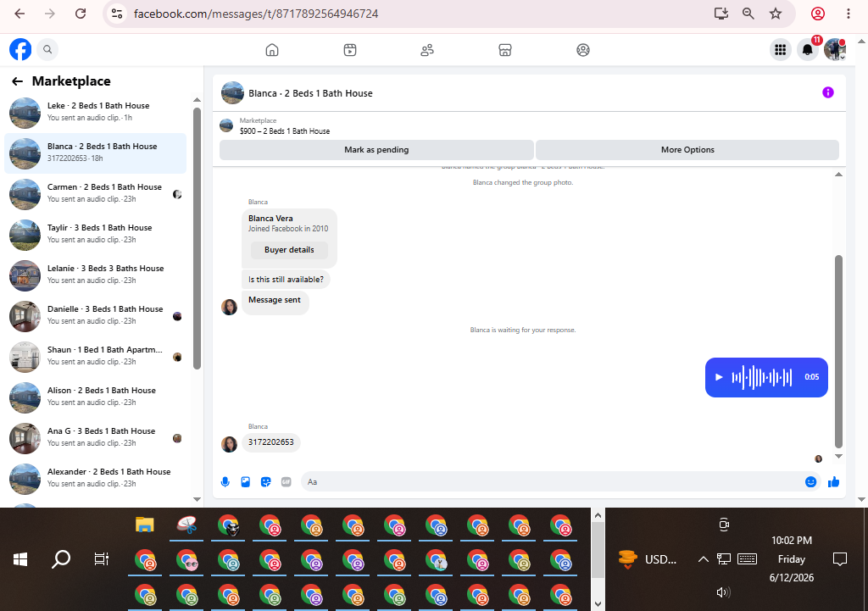868x611 pixels.
Task: Open Windows taskbar search
Action: 61,559
